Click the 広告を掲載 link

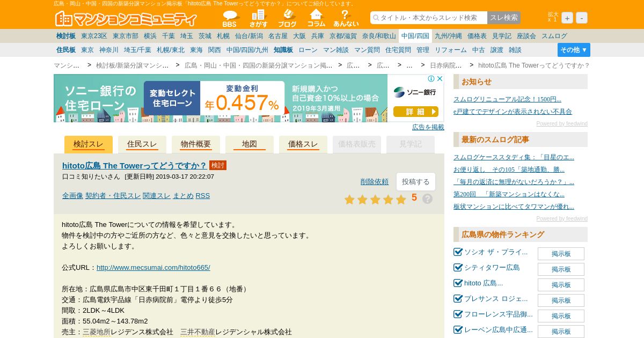click(x=428, y=127)
